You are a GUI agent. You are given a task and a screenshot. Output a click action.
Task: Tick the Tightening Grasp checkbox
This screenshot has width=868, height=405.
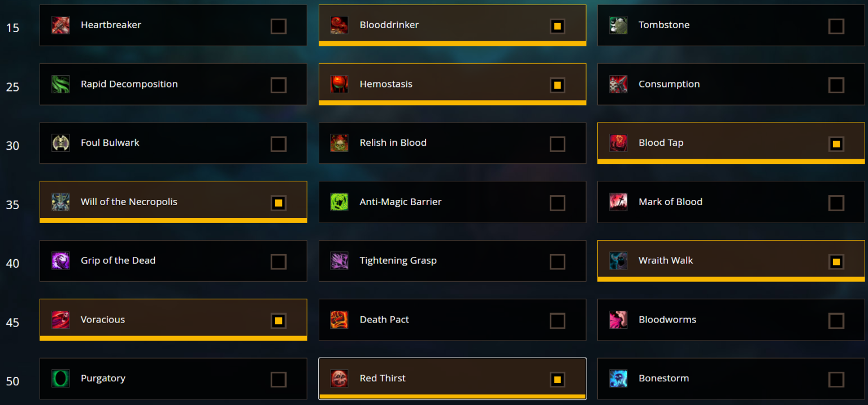pos(557,262)
